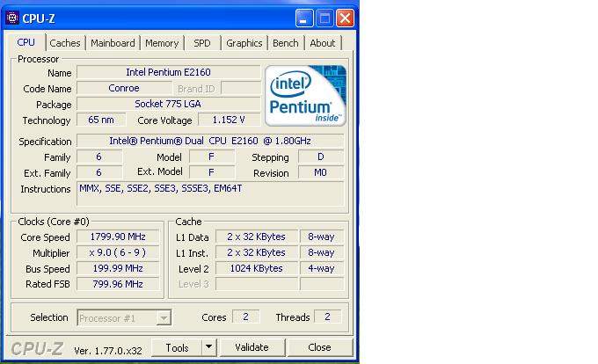Screen dimensions: 598x364
Task: Click the Core Speed value 1799.90 MHz
Action: pos(118,237)
